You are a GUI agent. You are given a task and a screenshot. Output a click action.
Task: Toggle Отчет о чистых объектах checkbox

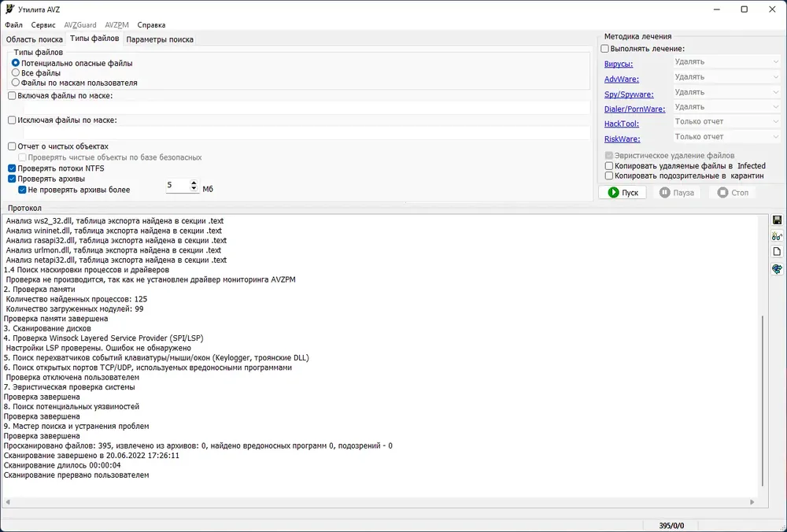(x=12, y=146)
